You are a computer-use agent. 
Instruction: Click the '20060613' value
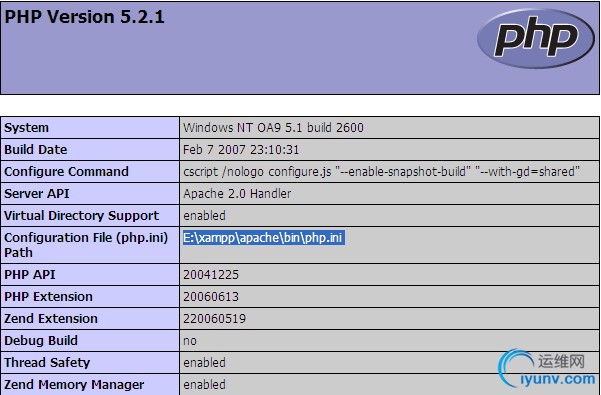[211, 297]
